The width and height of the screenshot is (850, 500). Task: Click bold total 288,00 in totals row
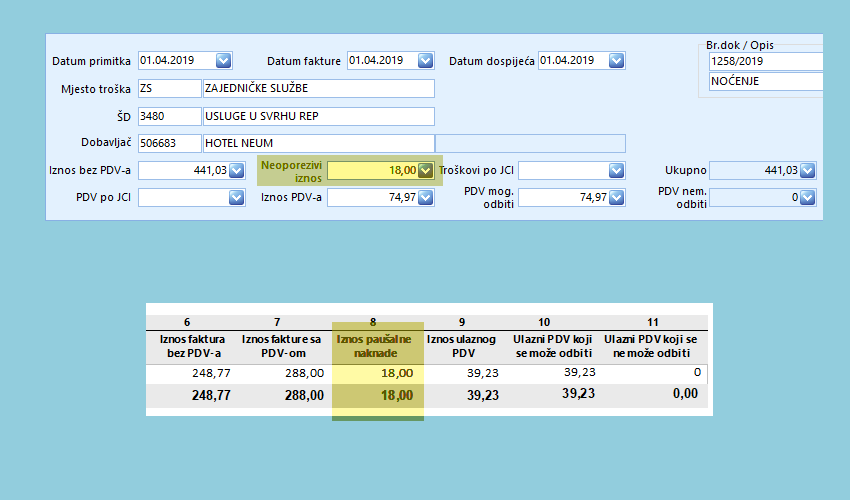305,395
